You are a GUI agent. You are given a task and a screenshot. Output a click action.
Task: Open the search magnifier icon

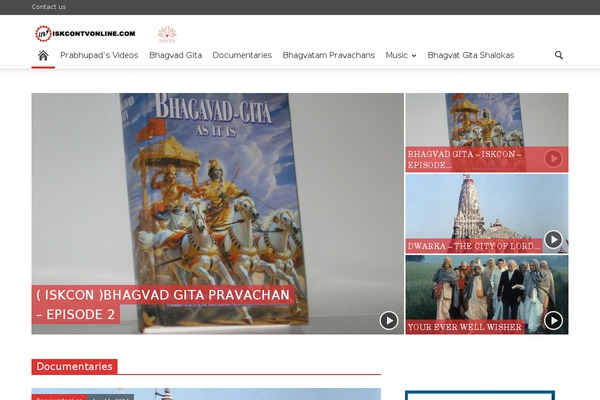(559, 56)
